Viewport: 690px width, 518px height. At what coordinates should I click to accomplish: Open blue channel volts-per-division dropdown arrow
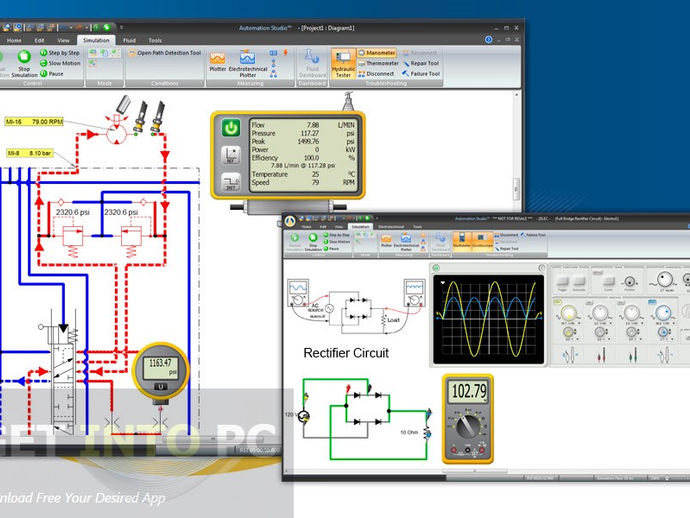coord(673,323)
